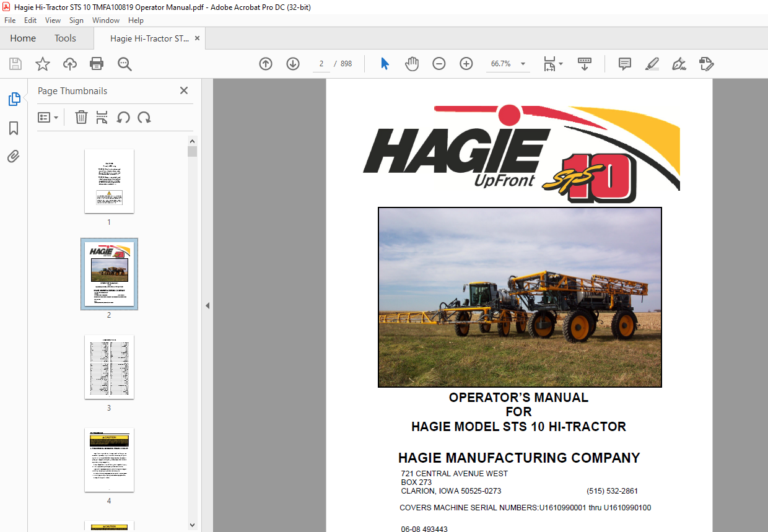Click thumbnail scrollbar up arrow

pos(193,141)
